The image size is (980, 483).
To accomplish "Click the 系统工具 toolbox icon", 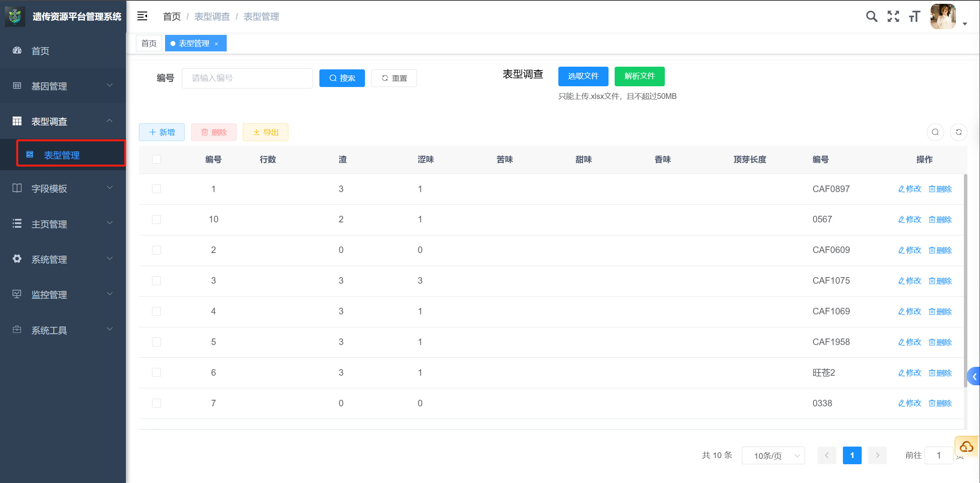I will point(17,330).
